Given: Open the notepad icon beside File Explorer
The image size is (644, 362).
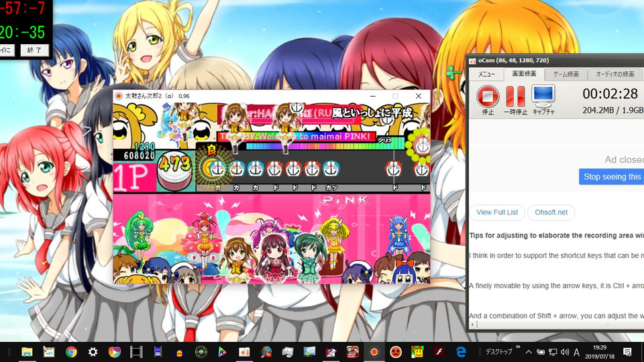Looking at the screenshot, I should coord(49,352).
